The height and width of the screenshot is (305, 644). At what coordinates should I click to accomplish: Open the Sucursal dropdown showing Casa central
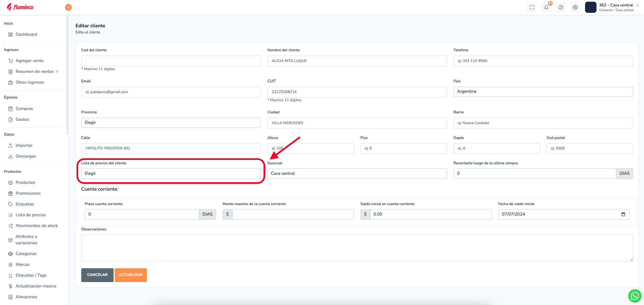357,173
